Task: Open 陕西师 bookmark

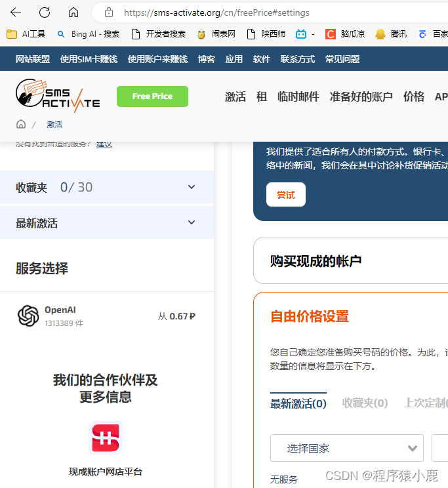Action: (x=266, y=34)
